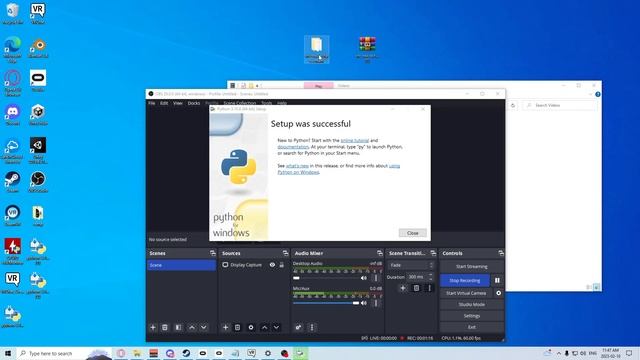Click the Mic/Aux volume slider

pyautogui.click(x=326, y=303)
